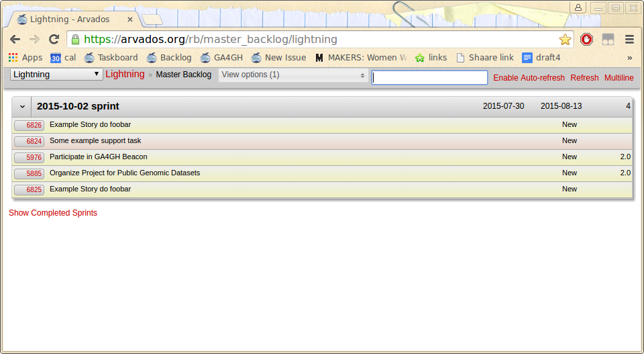Bookmark this page with the star icon

click(x=565, y=40)
